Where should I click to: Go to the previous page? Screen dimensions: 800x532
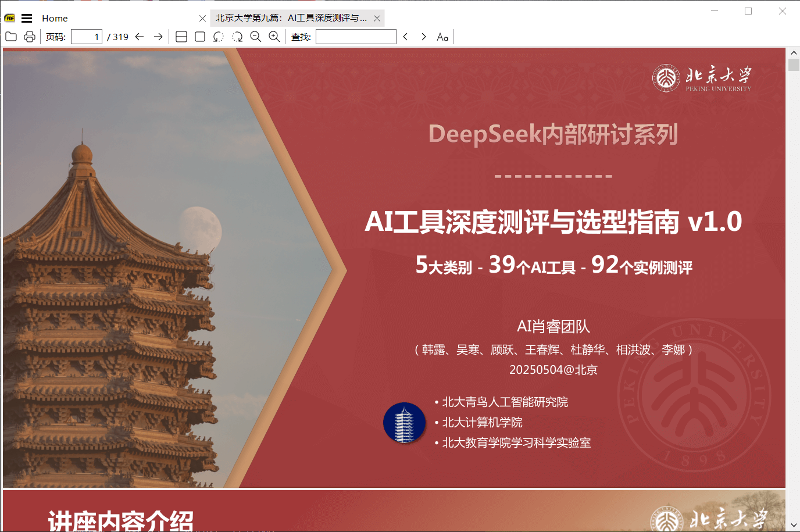(x=140, y=37)
